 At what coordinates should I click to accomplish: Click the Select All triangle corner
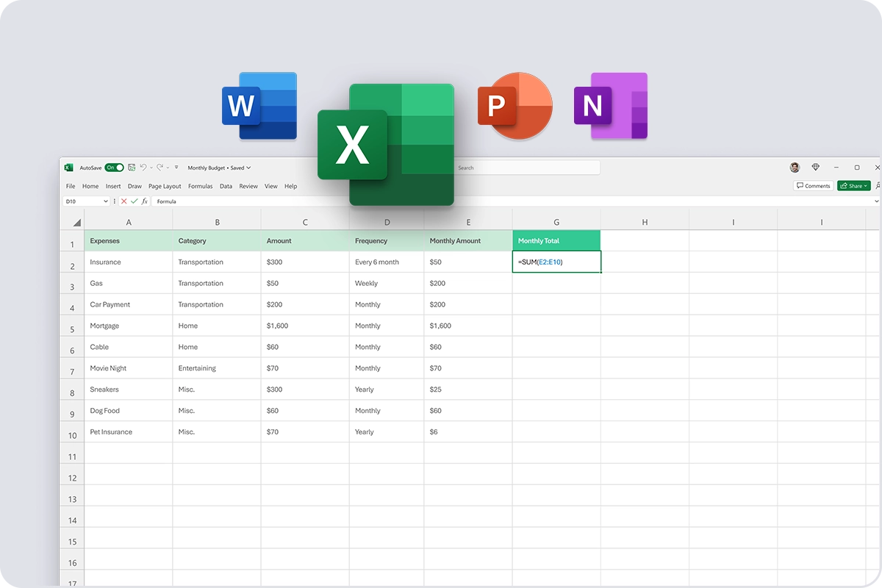(76, 223)
